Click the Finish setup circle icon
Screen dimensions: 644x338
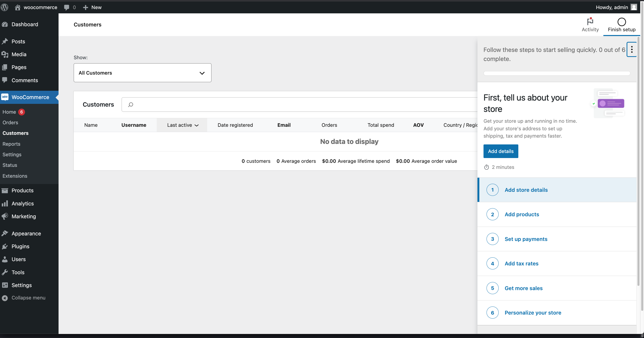point(622,22)
